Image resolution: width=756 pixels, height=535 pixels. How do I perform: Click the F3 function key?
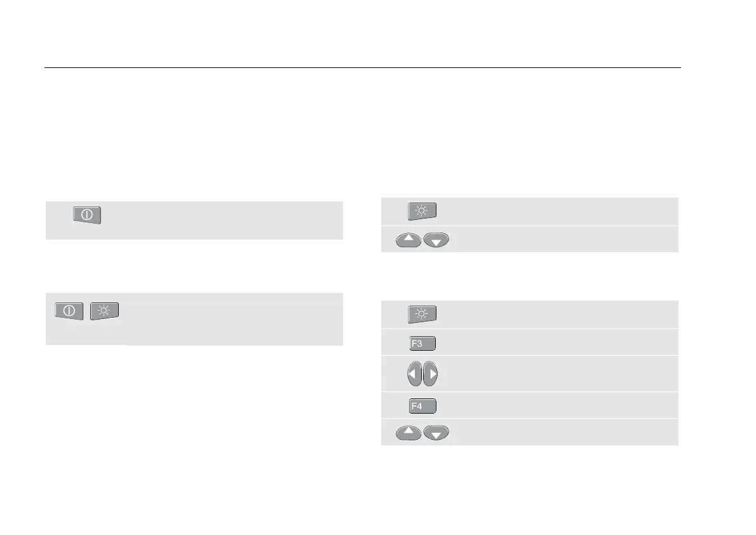click(x=422, y=343)
